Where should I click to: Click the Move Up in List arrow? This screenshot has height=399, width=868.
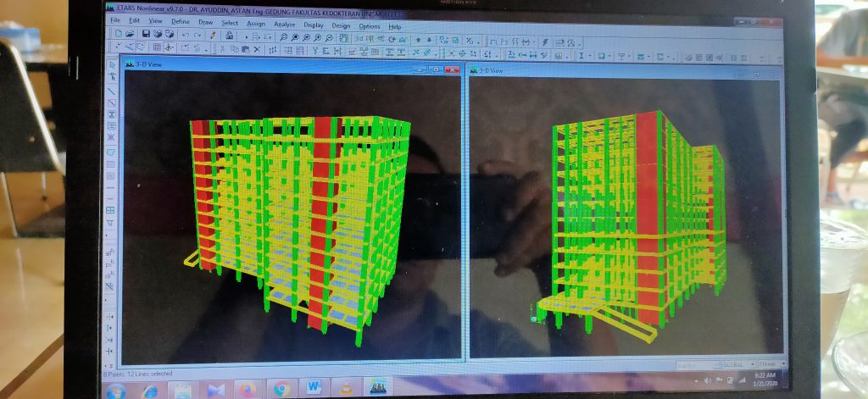tap(418, 39)
